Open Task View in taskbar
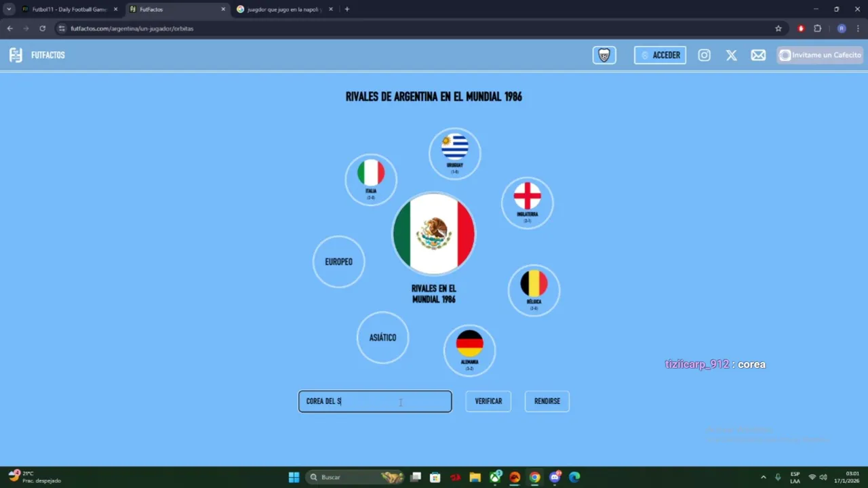Viewport: 868px width, 488px height. pyautogui.click(x=416, y=477)
